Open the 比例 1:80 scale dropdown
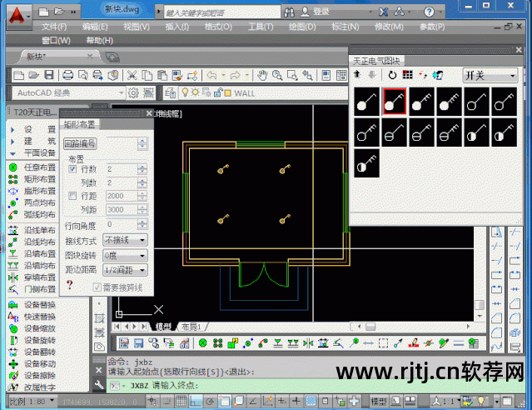Screen dimensions: 532x410 tap(32, 402)
